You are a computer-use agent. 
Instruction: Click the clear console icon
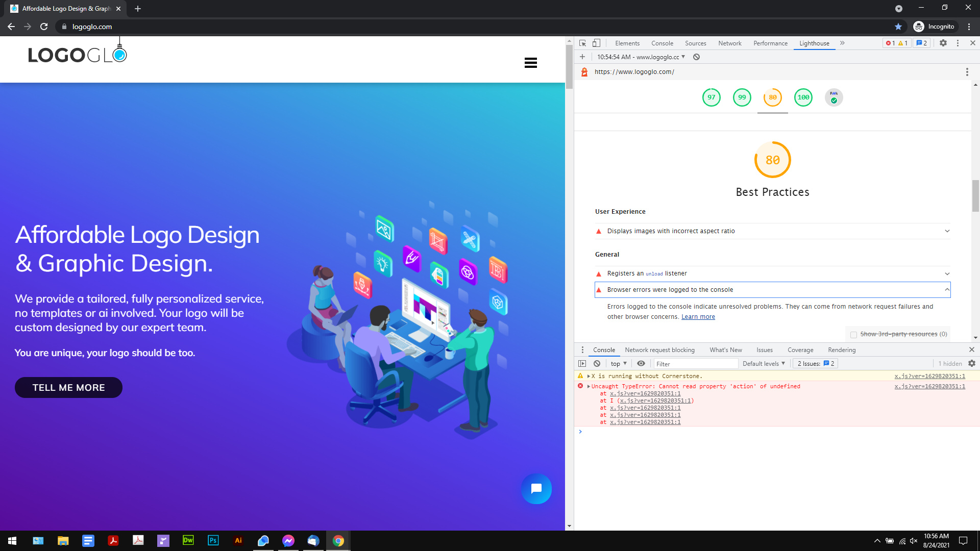597,364
